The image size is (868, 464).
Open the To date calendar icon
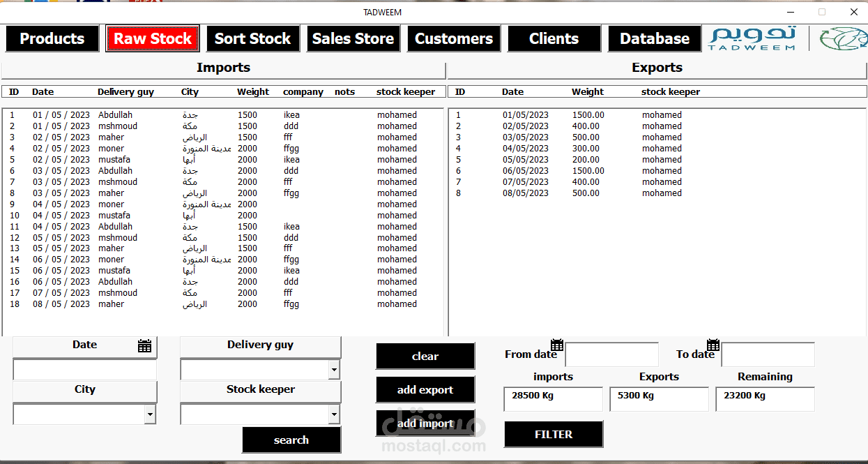pos(713,345)
